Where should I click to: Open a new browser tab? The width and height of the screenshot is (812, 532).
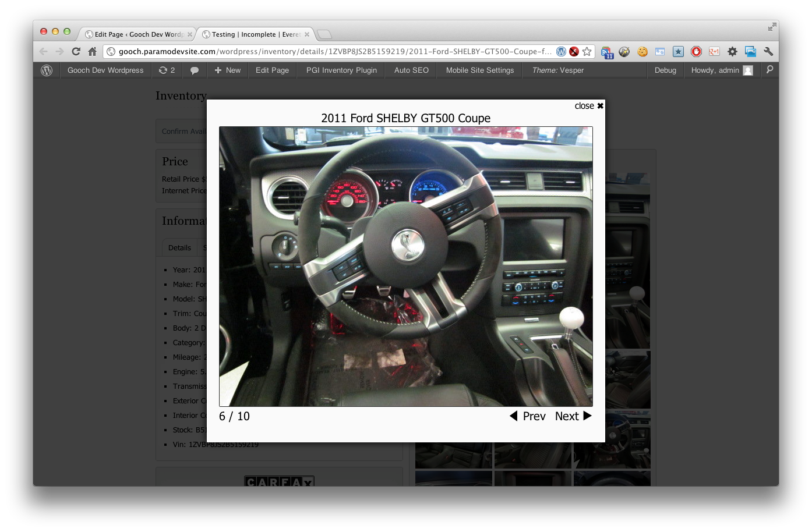pyautogui.click(x=324, y=34)
